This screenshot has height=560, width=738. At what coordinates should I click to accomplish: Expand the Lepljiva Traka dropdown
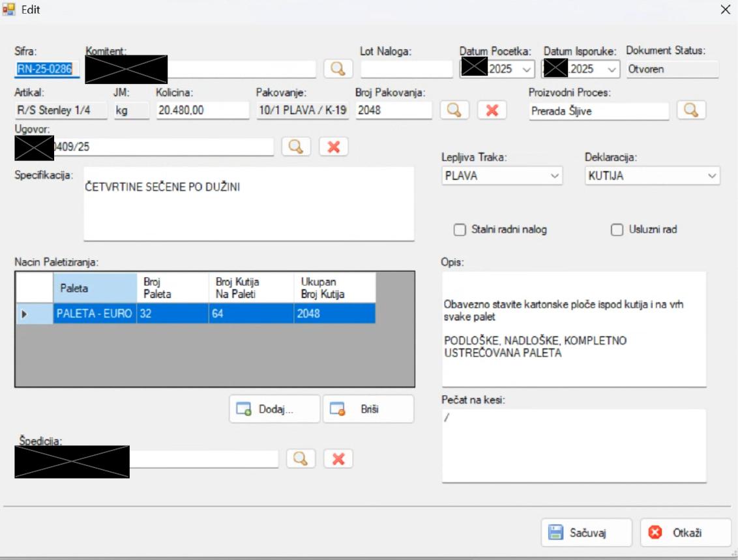(555, 176)
